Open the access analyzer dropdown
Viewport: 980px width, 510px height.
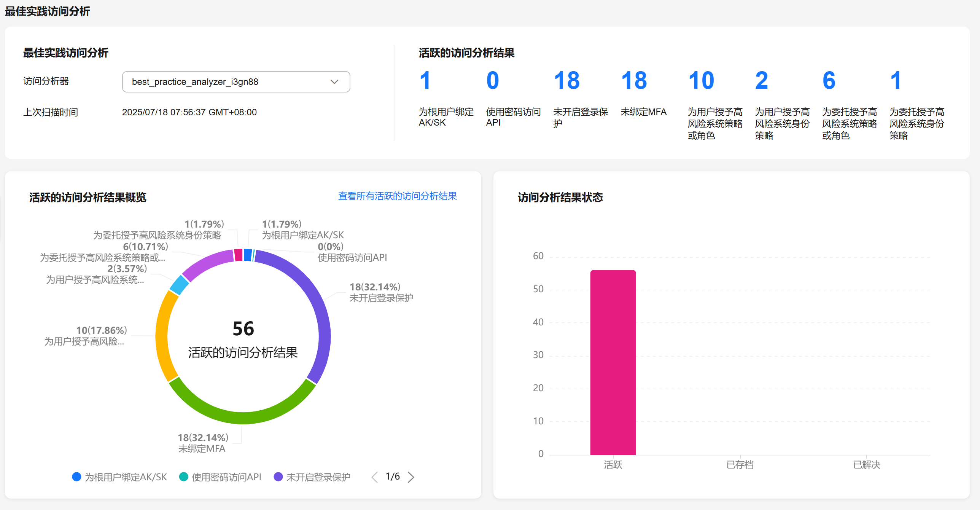point(235,82)
